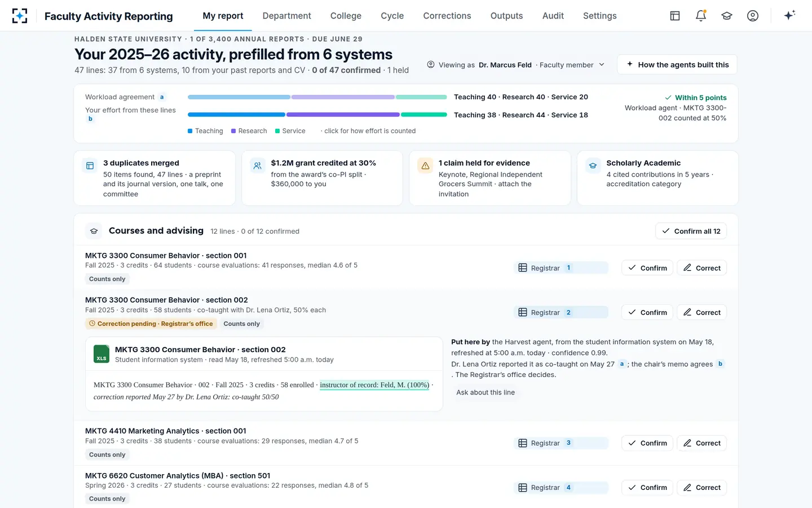The height and width of the screenshot is (508, 812).
Task: Click the icon on the duplicates merged card
Action: [90, 166]
